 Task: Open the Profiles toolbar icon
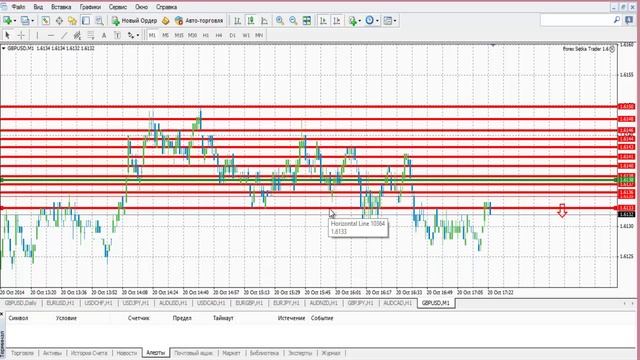coord(25,20)
